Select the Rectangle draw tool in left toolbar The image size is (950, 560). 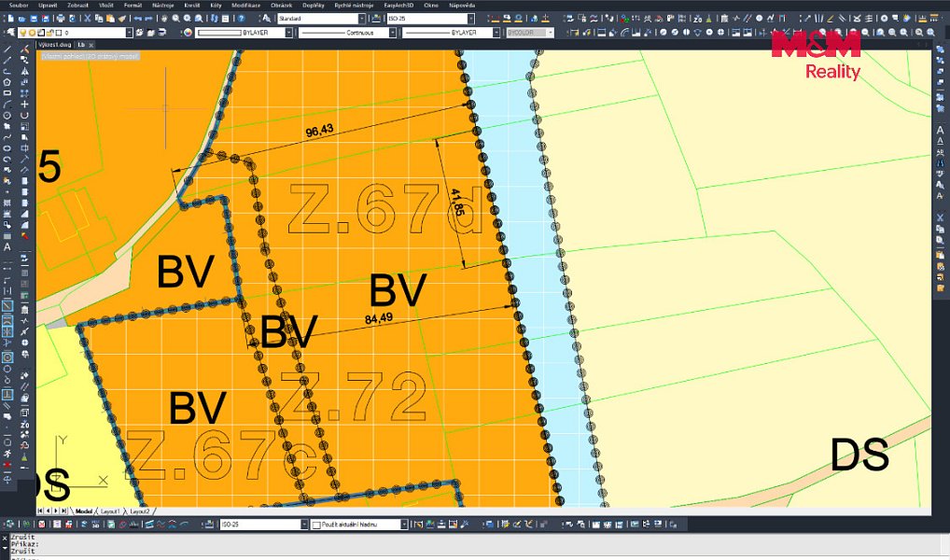click(7, 92)
